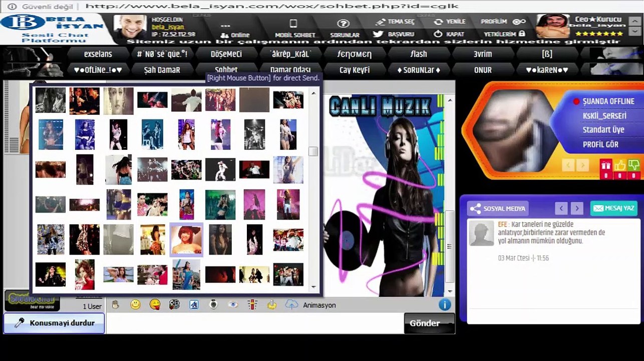Open PROFİLİM in the header

coord(503,22)
